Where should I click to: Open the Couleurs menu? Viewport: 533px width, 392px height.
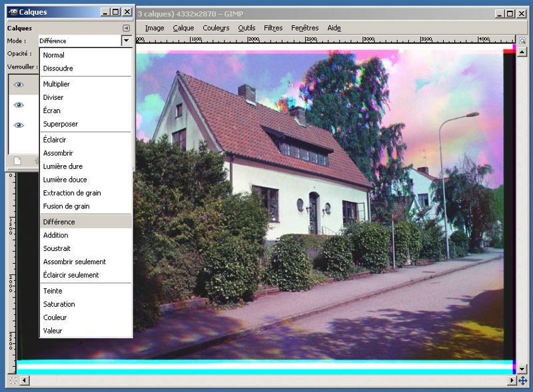[216, 28]
